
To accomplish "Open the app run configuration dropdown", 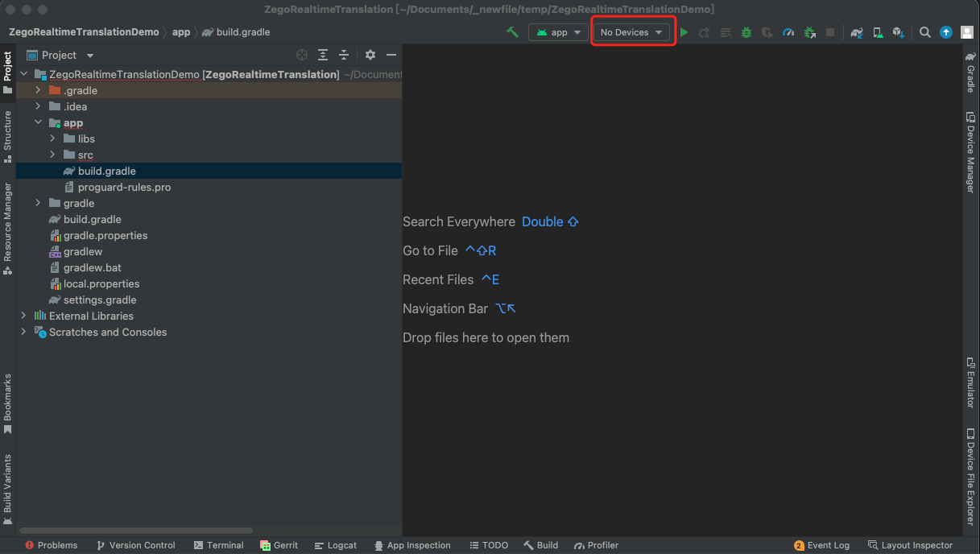I will tap(559, 32).
